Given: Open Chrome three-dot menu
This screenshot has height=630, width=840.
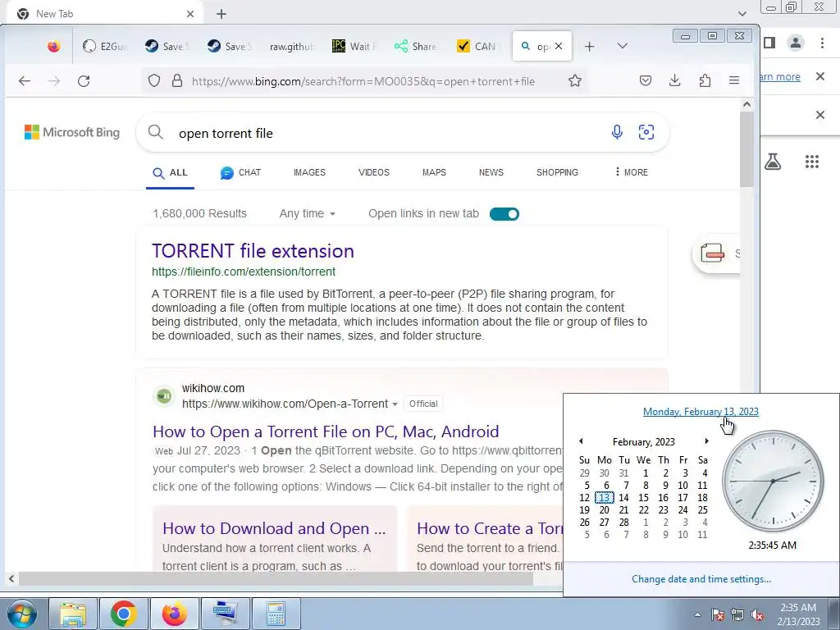Looking at the screenshot, I should pyautogui.click(x=822, y=43).
